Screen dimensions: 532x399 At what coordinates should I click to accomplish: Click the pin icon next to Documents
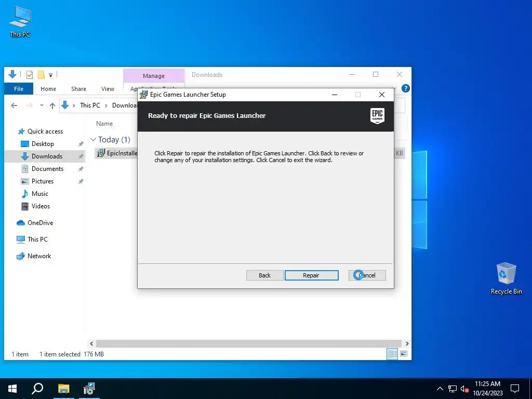81,169
